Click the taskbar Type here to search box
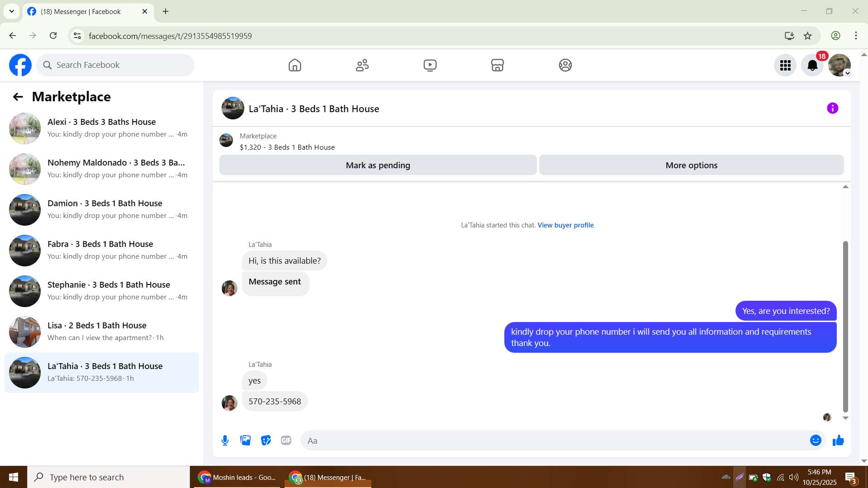Image resolution: width=868 pixels, height=488 pixels. tap(109, 477)
